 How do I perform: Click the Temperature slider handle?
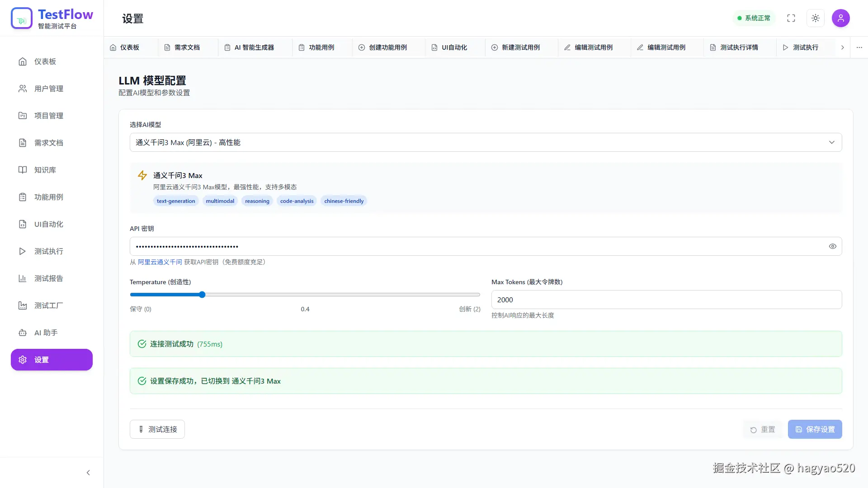point(202,295)
